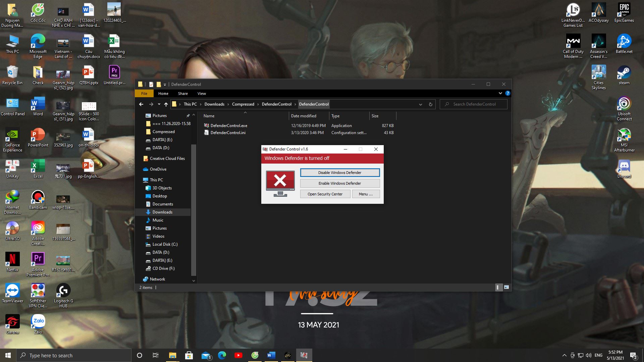The height and width of the screenshot is (362, 644).
Task: Click the Defender Control icon on the taskbar
Action: [x=304, y=355]
